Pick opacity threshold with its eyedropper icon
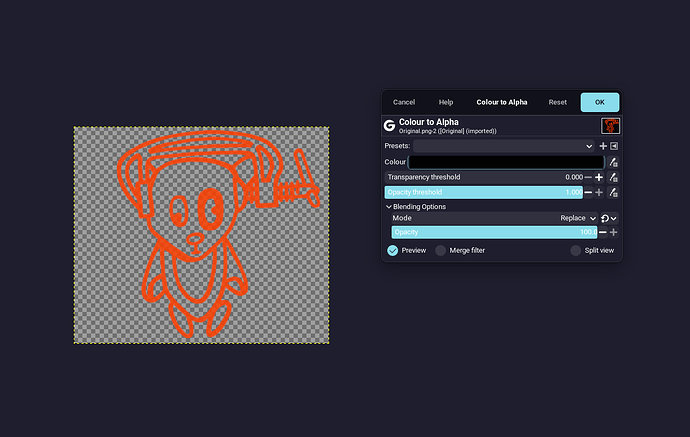 (x=613, y=192)
